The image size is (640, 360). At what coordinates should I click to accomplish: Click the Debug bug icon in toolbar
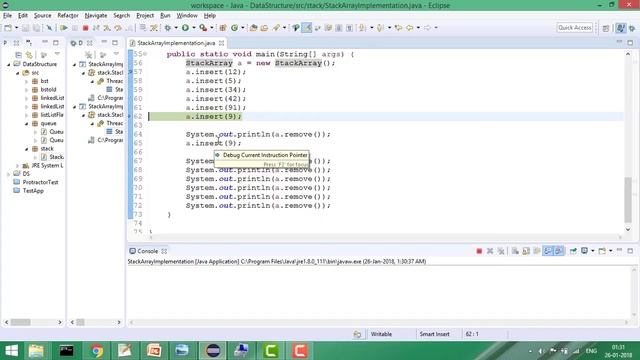[x=168, y=28]
